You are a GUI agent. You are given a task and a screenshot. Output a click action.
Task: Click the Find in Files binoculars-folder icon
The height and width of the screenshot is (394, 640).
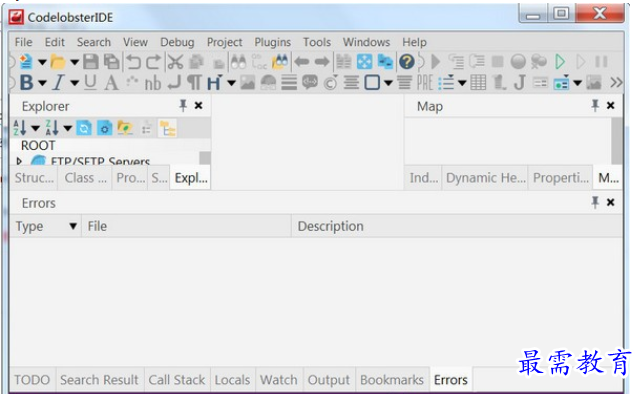click(280, 62)
